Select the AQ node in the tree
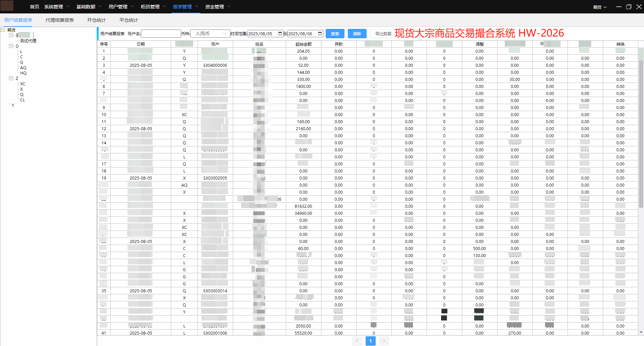 [x=23, y=67]
